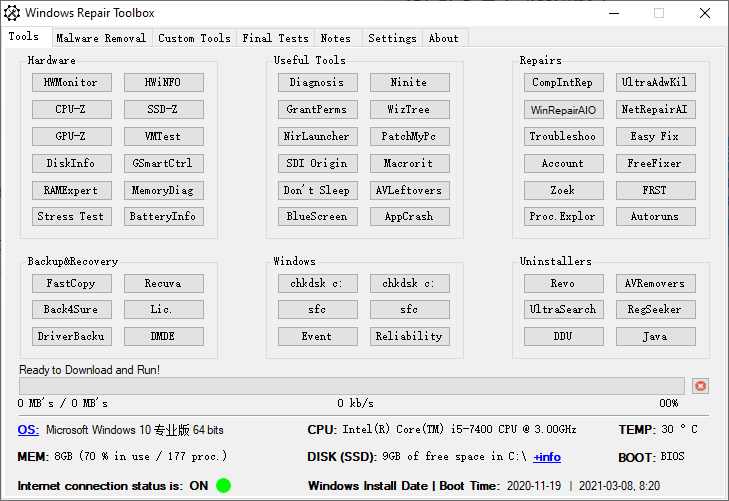Launch Recuva

click(x=164, y=283)
